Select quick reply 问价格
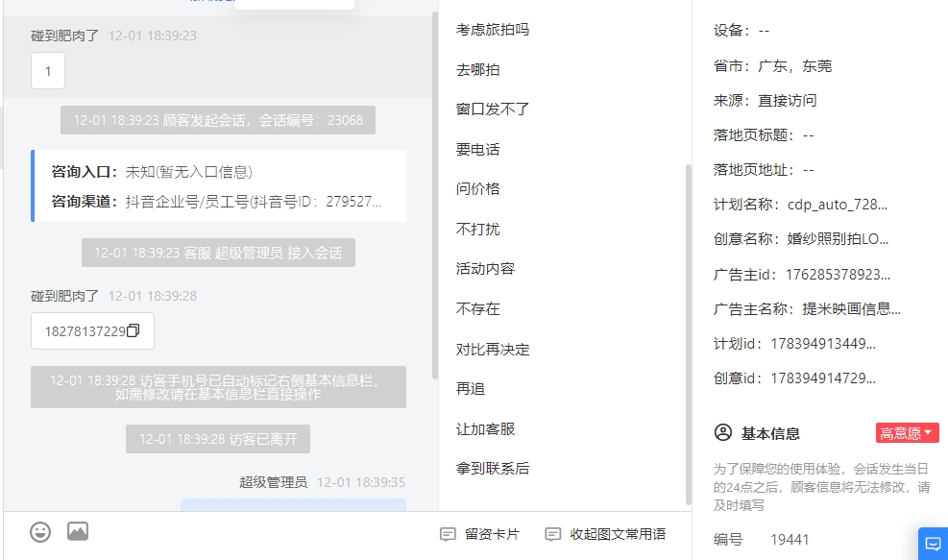This screenshot has width=948, height=560. pyautogui.click(x=477, y=189)
